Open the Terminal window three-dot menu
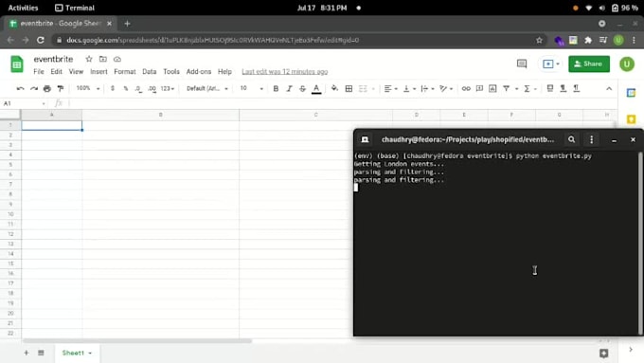Viewport: 644px width, 363px height. pos(591,139)
